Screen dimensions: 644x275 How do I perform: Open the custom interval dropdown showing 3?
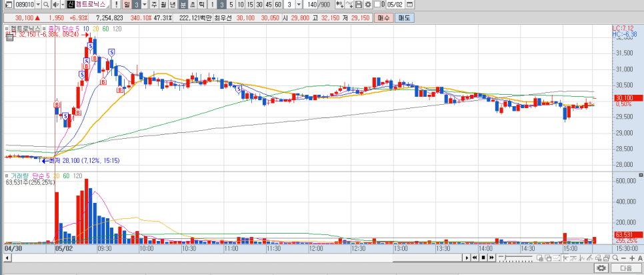(299, 5)
